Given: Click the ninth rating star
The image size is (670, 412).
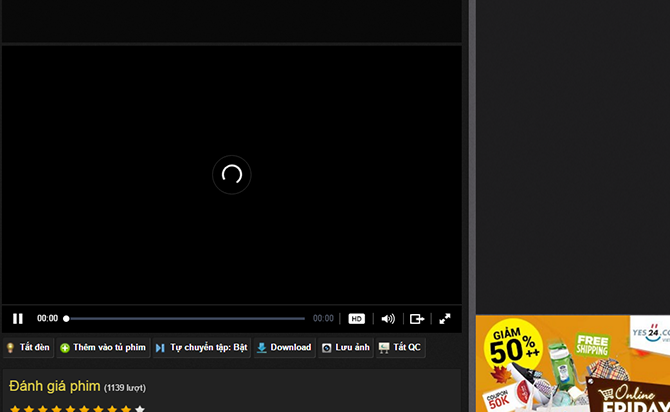Looking at the screenshot, I should [x=126, y=408].
